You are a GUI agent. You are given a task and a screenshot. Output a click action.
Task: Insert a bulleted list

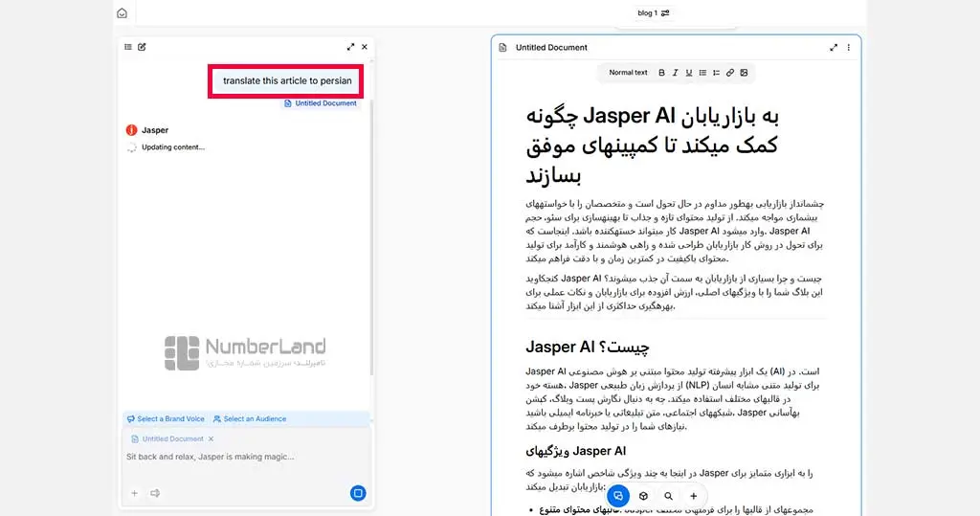[x=702, y=73]
